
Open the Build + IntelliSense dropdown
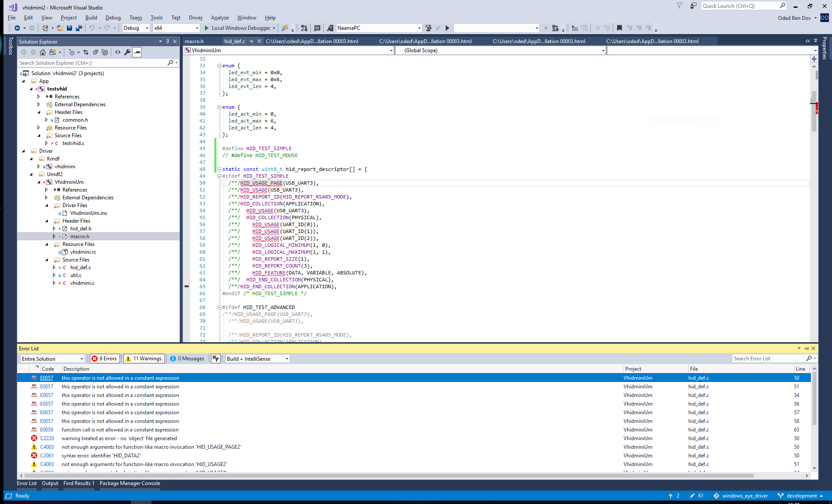click(x=287, y=359)
